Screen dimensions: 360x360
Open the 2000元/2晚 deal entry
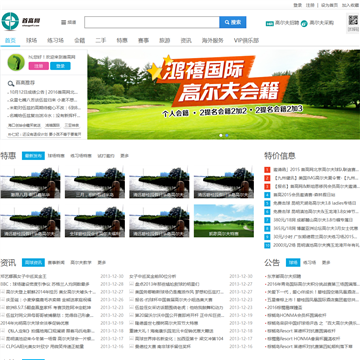point(316,245)
